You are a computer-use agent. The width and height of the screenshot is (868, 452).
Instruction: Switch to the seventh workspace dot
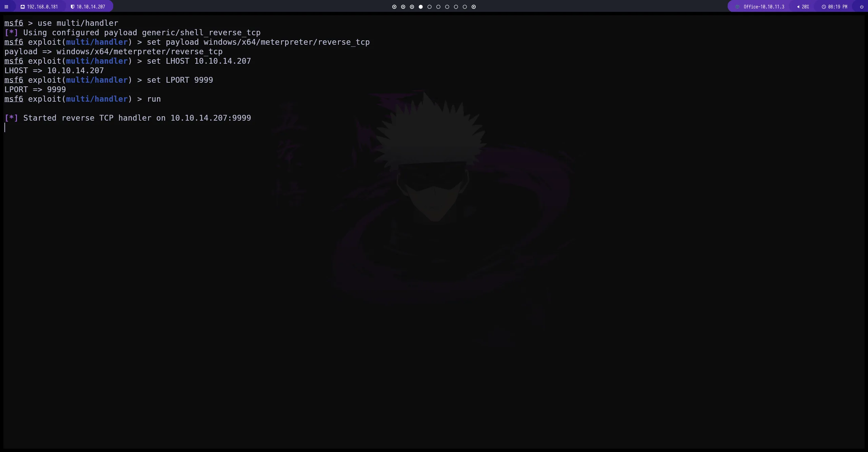(447, 7)
